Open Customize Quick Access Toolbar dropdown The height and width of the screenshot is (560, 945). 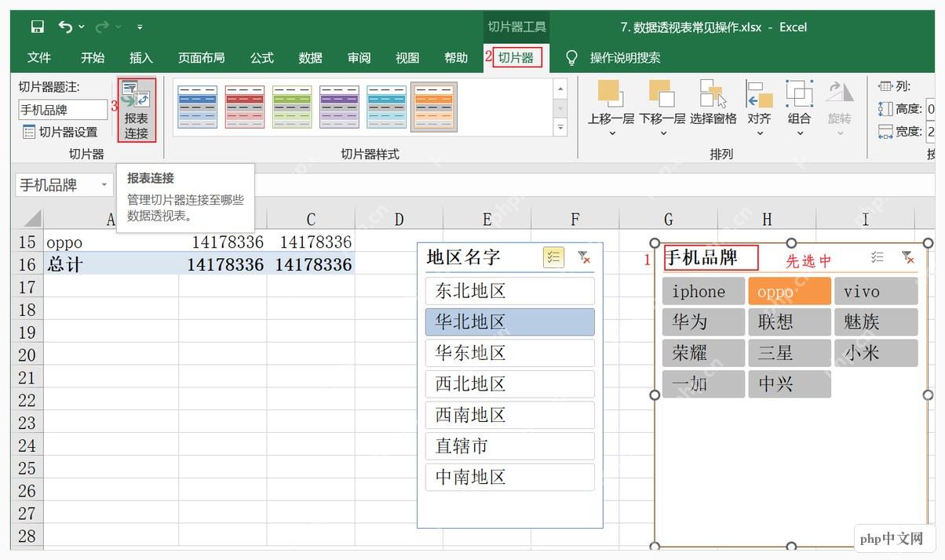140,27
